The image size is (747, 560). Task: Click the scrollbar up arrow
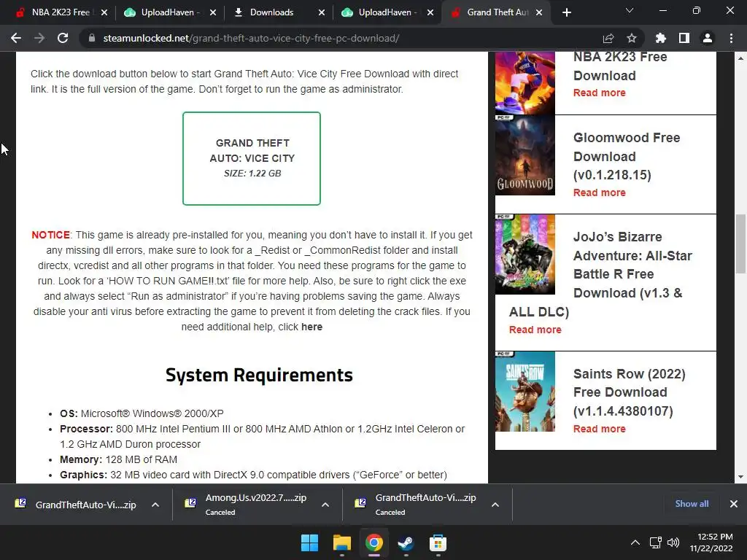click(740, 58)
